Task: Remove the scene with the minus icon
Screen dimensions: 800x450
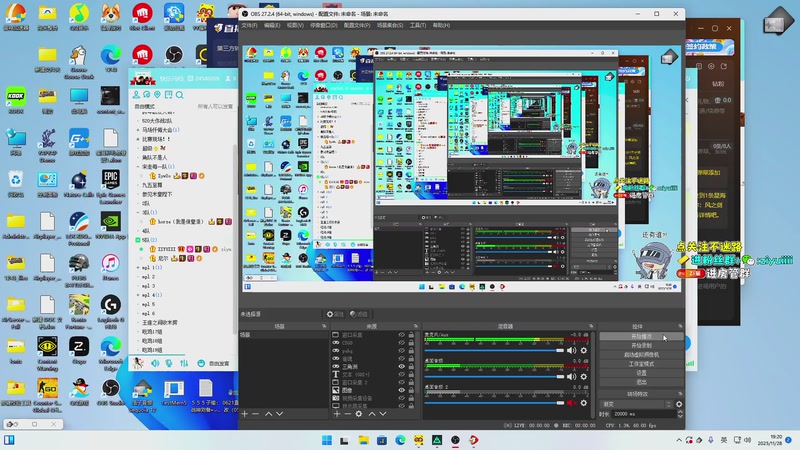Action: (x=256, y=414)
